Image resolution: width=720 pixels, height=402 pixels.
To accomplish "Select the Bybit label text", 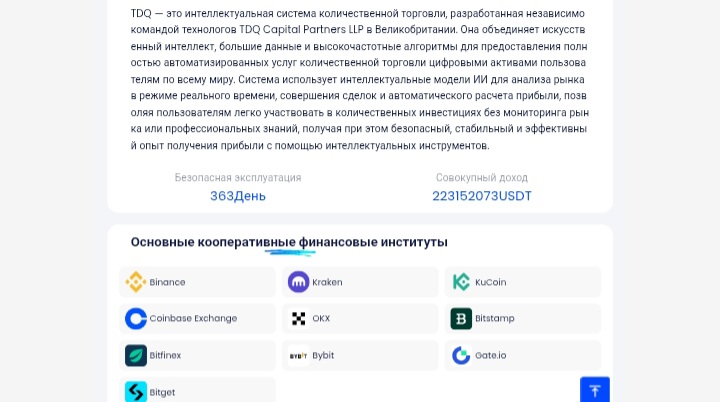I will (323, 356).
